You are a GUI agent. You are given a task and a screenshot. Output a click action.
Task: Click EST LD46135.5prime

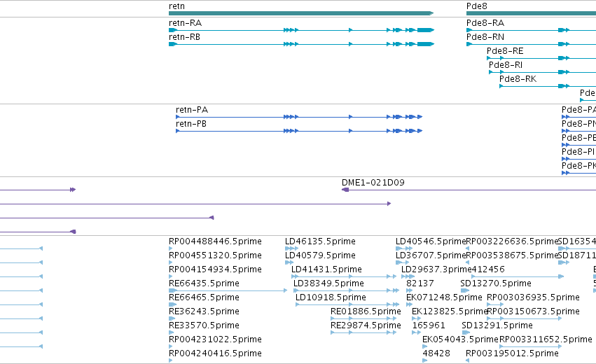321,241
